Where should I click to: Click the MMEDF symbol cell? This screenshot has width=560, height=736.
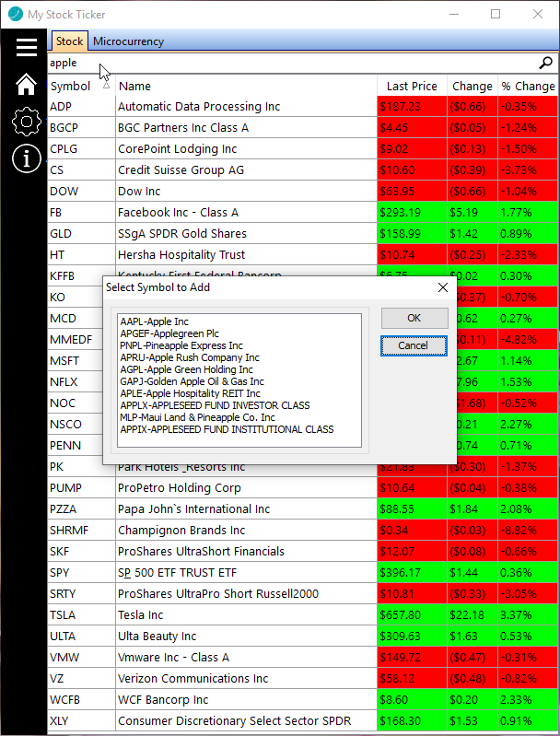pyautogui.click(x=76, y=340)
